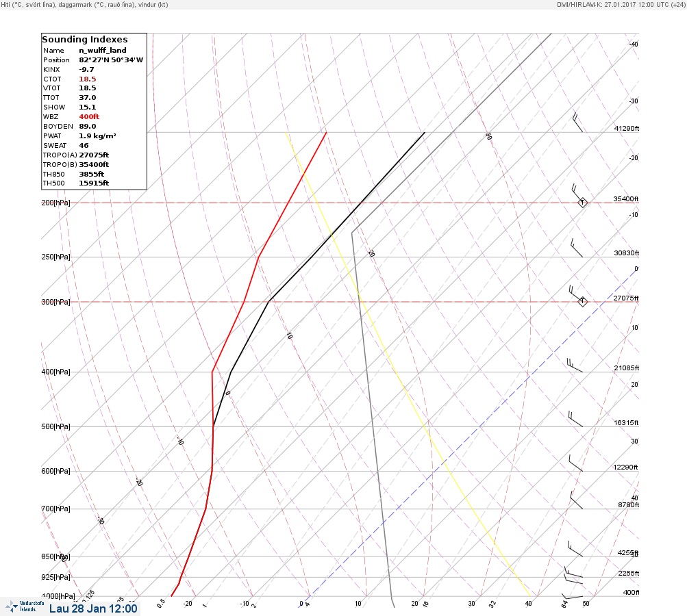Click the 'Lau 28 Jan 12:00' date label
The width and height of the screenshot is (687, 616).
click(93, 608)
